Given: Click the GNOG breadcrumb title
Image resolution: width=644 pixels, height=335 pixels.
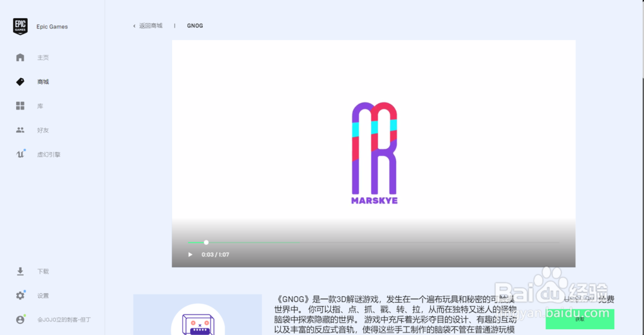Looking at the screenshot, I should click(194, 26).
